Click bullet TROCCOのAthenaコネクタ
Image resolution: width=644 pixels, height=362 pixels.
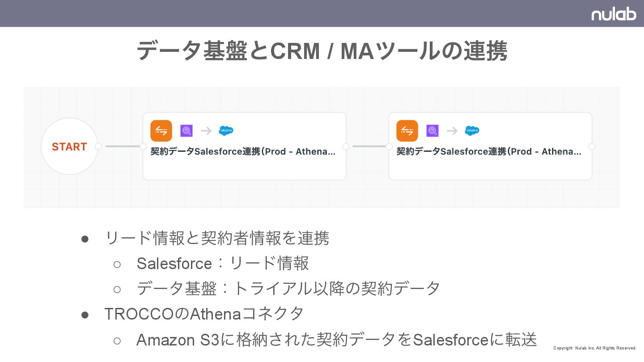(x=204, y=314)
